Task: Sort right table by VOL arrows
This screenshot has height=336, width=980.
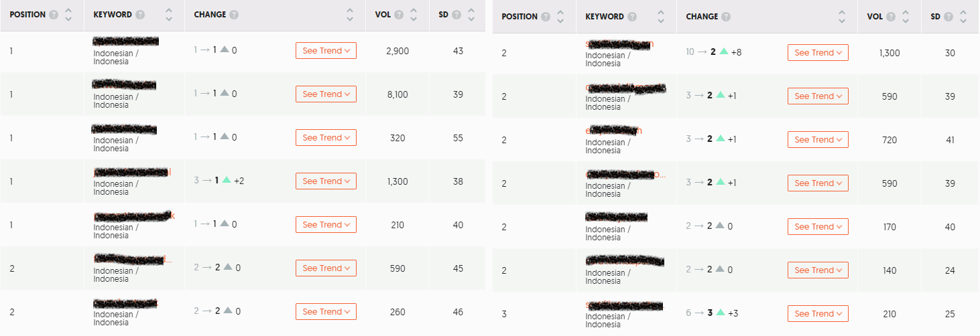Action: 906,17
